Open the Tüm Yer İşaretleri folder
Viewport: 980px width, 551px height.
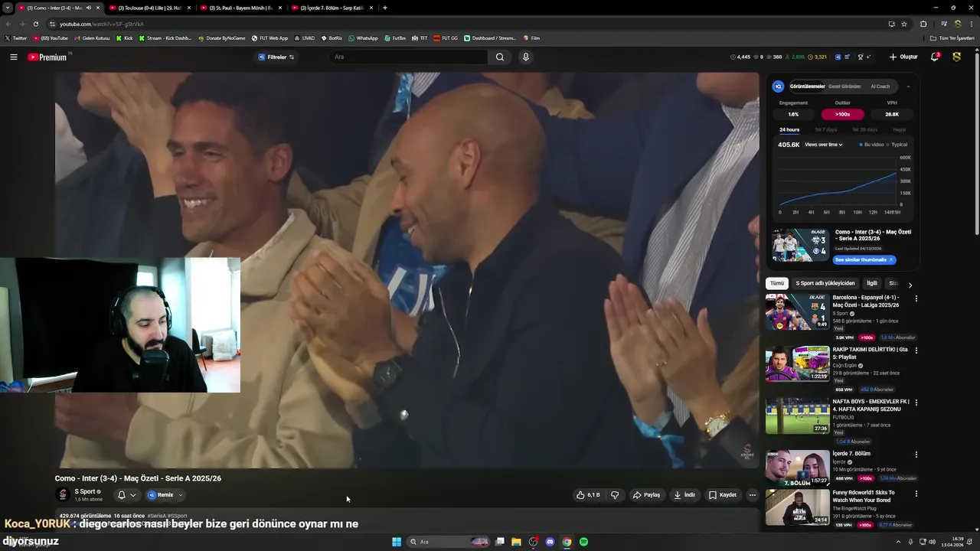click(952, 37)
